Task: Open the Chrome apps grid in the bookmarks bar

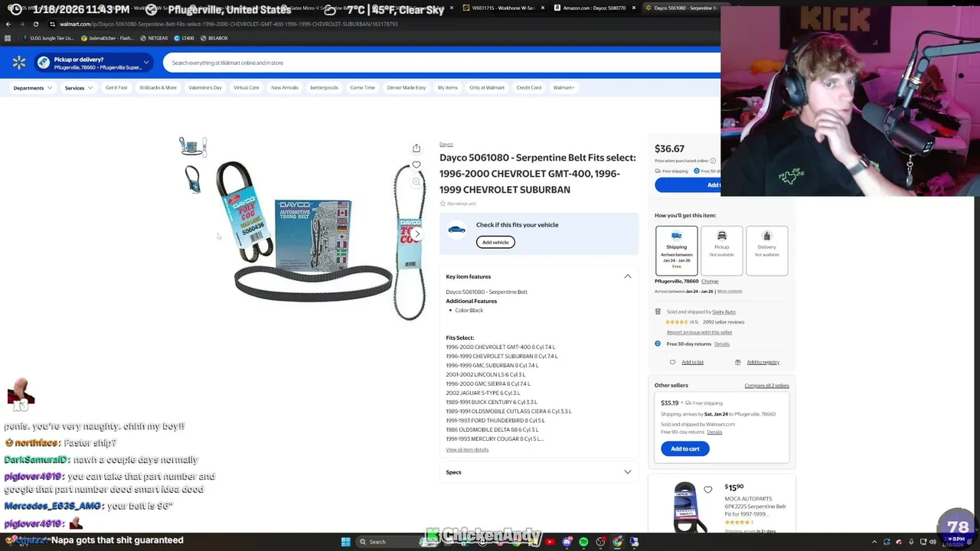Action: (8, 37)
